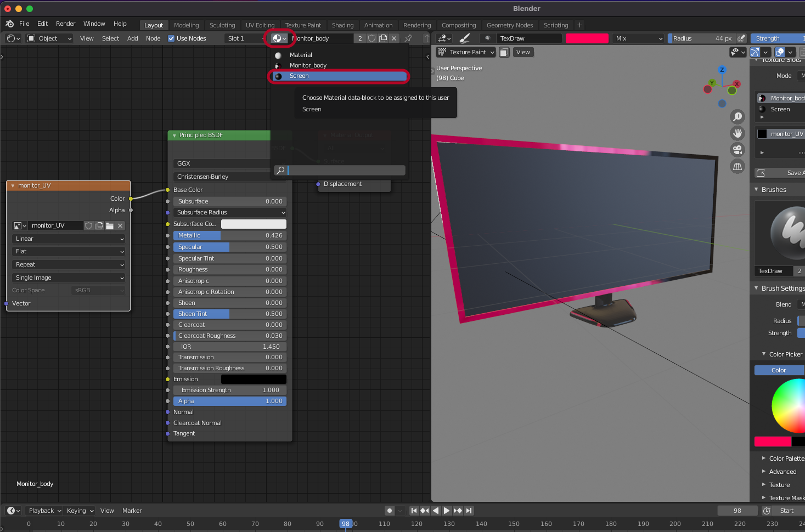805x532 pixels.
Task: Open the timeline editor type selector
Action: (x=13, y=511)
